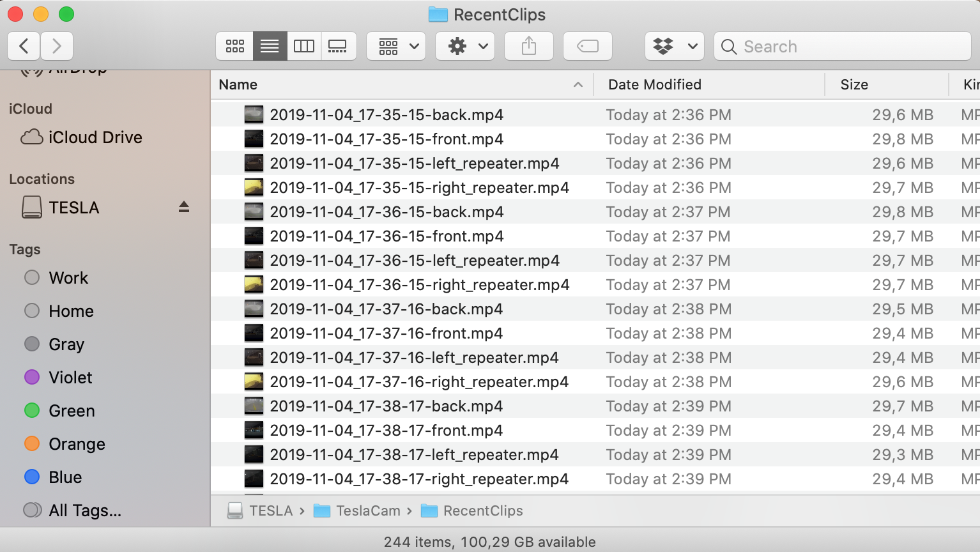
Task: Click the 29,5 MB size value
Action: coord(903,309)
